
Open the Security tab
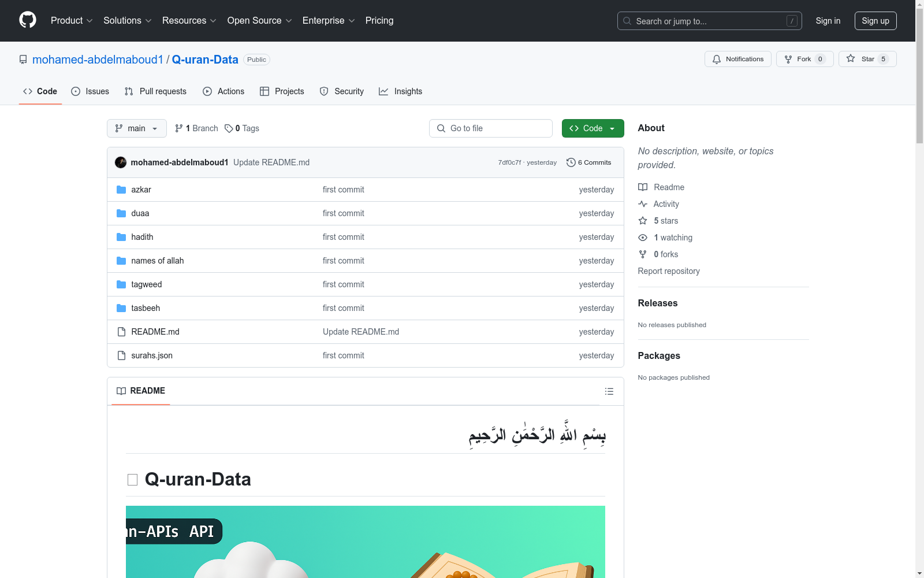click(x=342, y=91)
